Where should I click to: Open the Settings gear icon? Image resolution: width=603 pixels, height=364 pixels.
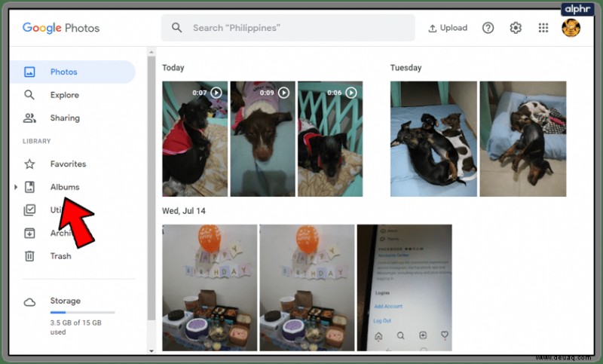point(516,28)
